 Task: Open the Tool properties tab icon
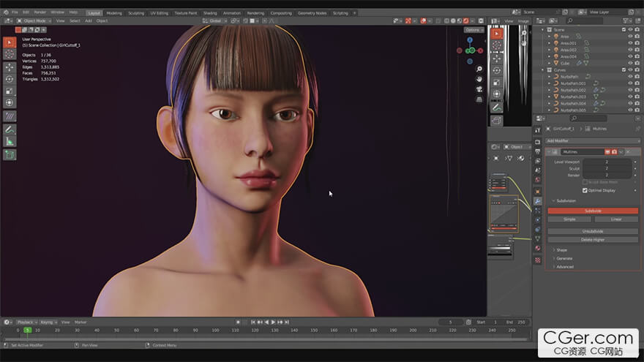(x=538, y=130)
